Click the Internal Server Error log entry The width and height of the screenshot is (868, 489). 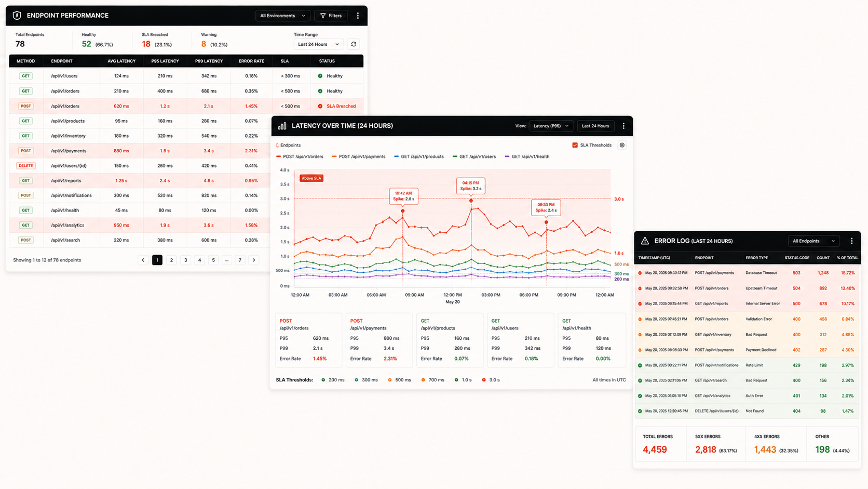tap(747, 303)
